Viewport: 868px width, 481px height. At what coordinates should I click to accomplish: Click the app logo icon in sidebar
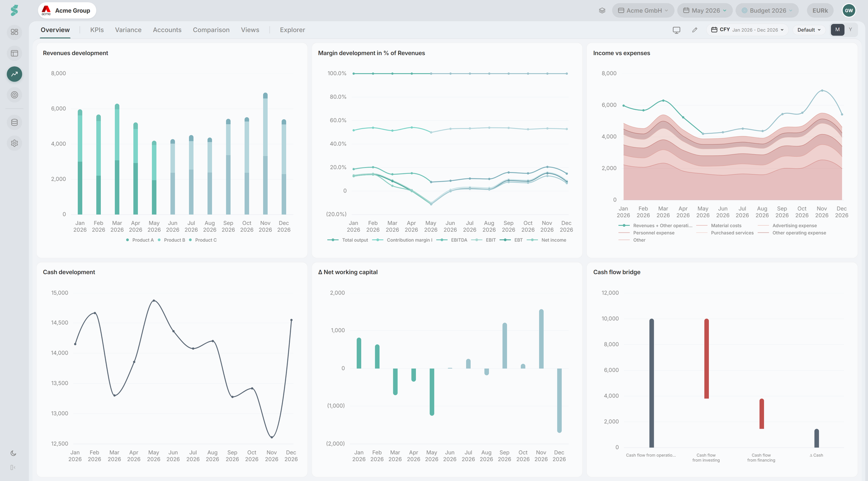point(14,10)
